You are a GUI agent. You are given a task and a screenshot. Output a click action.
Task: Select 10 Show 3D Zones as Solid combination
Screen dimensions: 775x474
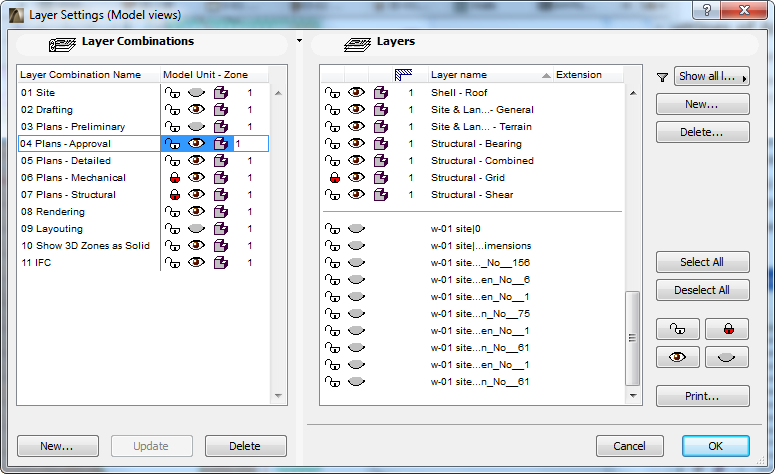coord(86,246)
